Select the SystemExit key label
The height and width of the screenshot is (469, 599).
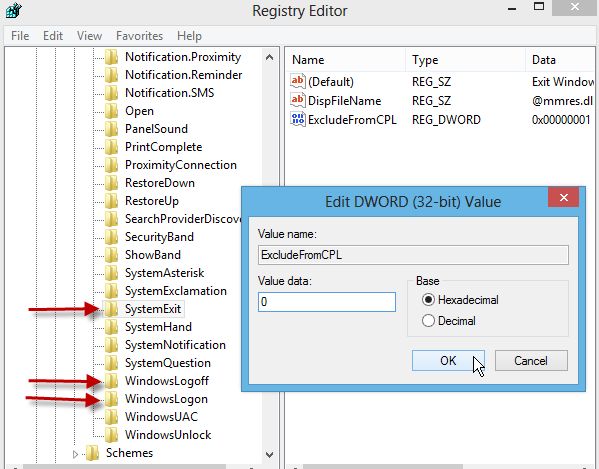coord(153,309)
